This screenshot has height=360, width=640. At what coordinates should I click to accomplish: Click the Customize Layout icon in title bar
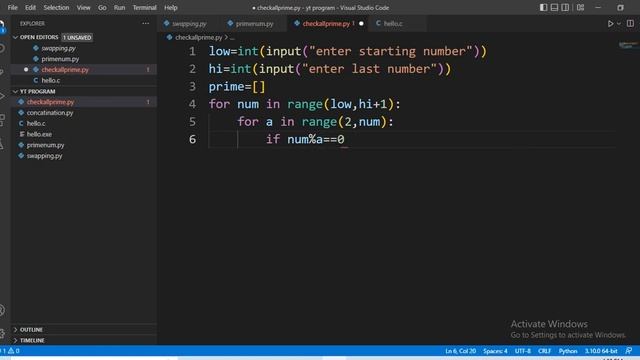pos(580,7)
